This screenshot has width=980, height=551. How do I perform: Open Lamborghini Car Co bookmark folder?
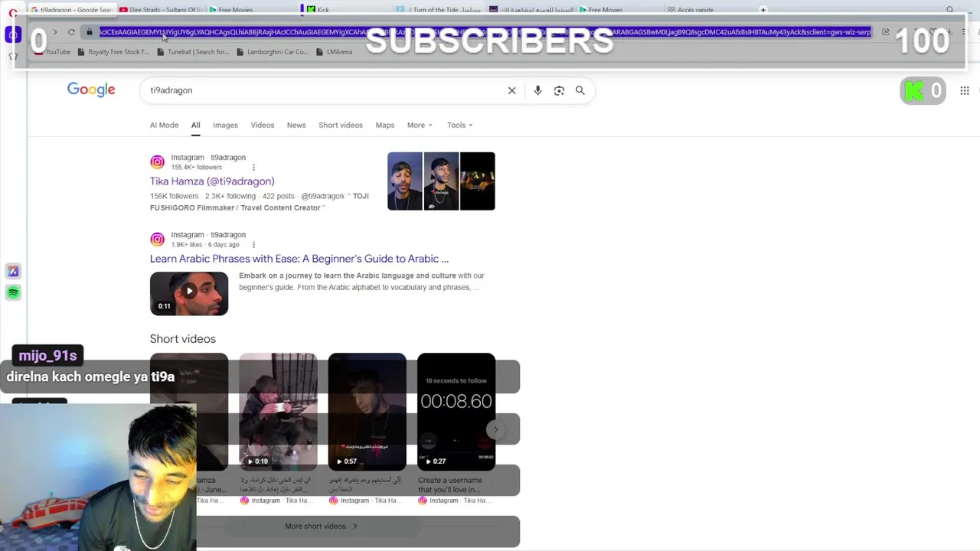(x=273, y=52)
